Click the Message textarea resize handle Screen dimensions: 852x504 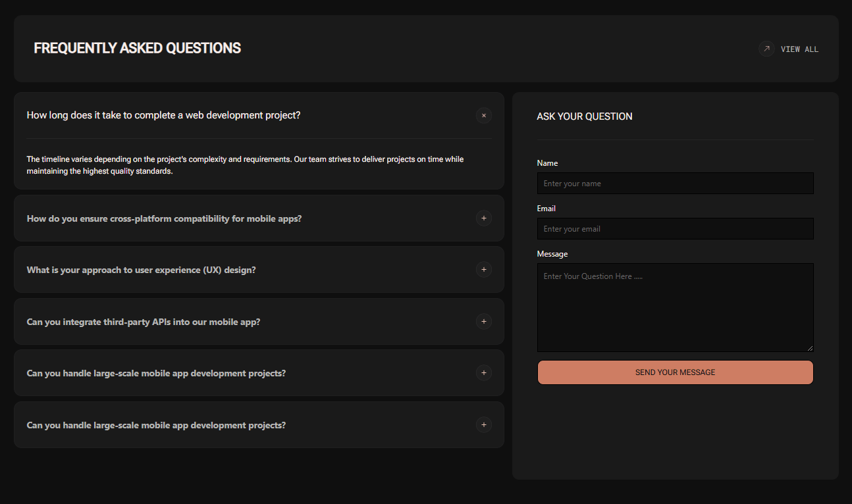pos(810,348)
